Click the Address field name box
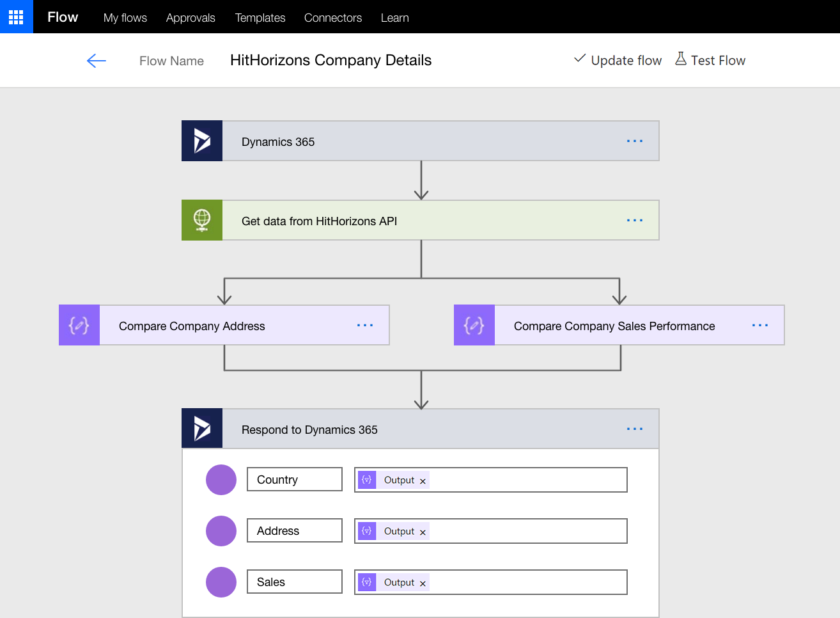Screen dimensions: 840x618 295,530
